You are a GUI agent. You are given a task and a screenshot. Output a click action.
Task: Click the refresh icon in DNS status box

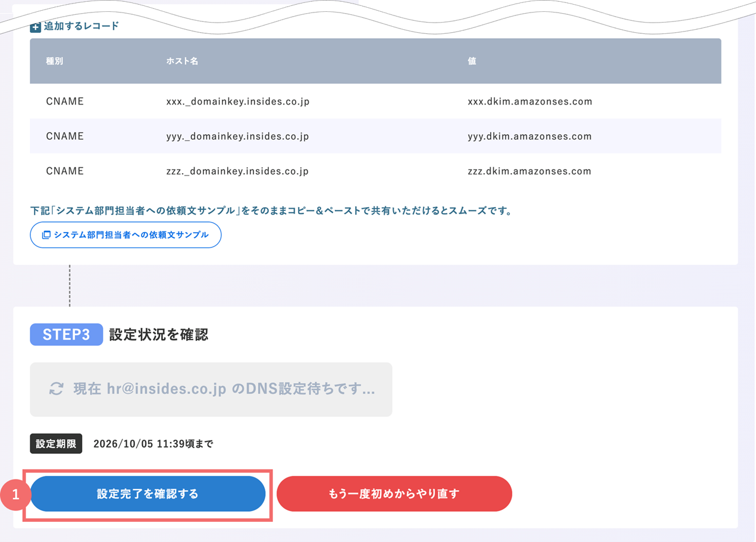[x=57, y=389]
